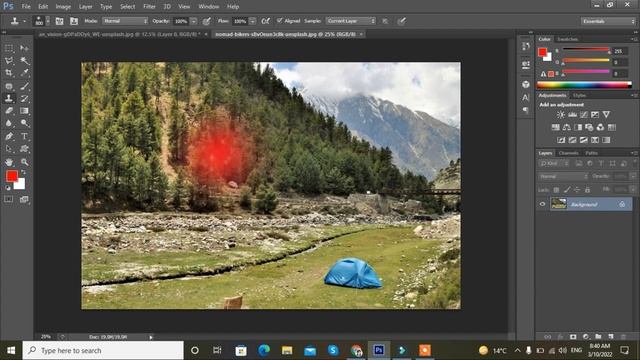Viewport: 640px width, 360px height.
Task: Select the History Brush tool
Action: (x=24, y=98)
